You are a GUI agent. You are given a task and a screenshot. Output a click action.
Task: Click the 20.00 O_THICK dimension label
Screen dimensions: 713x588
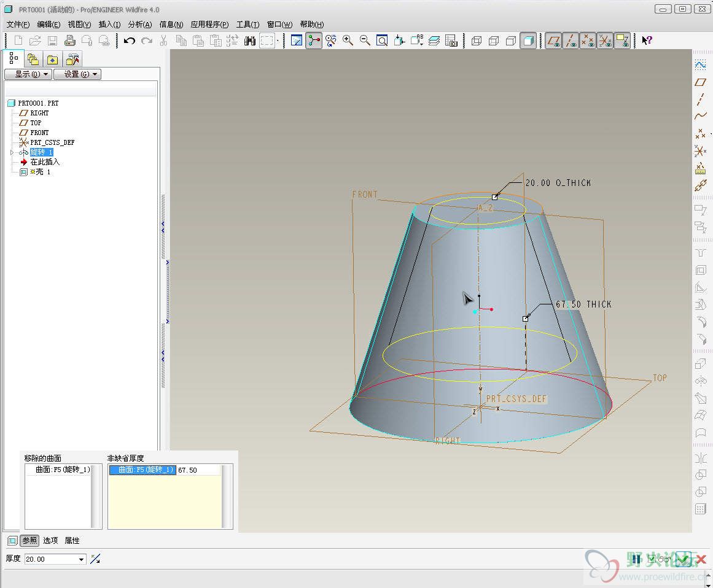(558, 183)
